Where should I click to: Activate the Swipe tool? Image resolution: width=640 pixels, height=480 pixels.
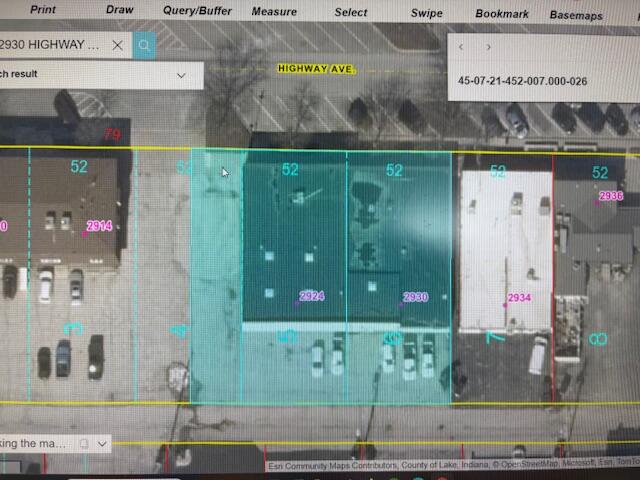click(x=427, y=14)
